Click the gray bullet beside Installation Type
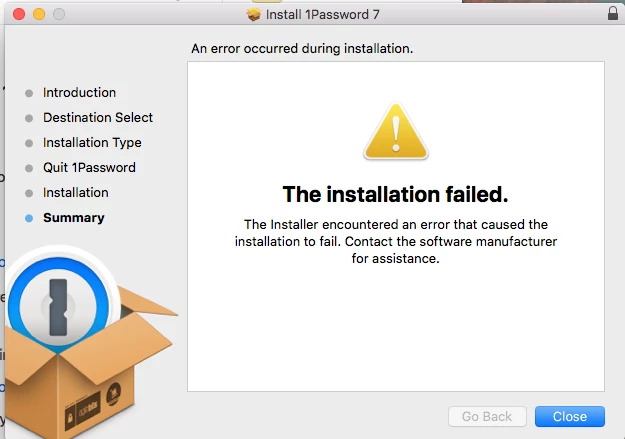Screen dimensions: 625x439 29,143
